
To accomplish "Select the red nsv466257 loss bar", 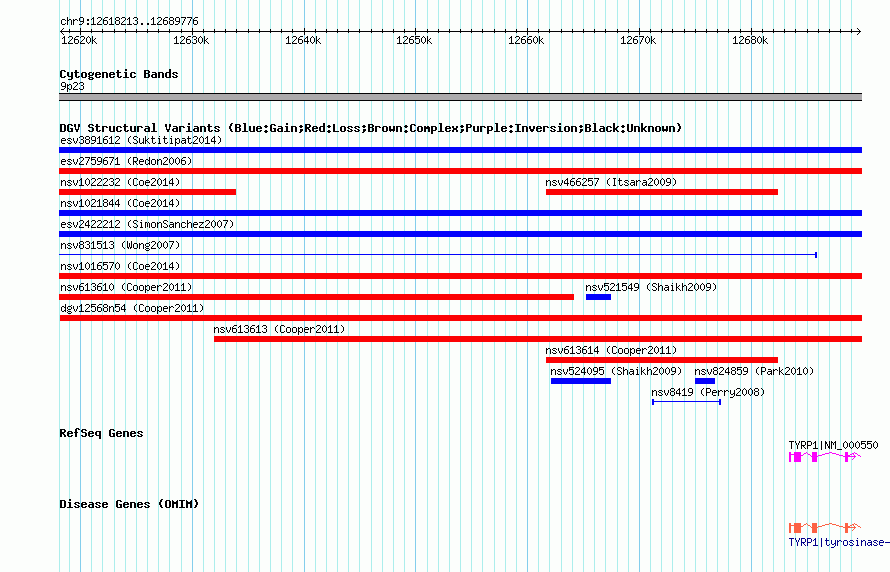I will (662, 192).
